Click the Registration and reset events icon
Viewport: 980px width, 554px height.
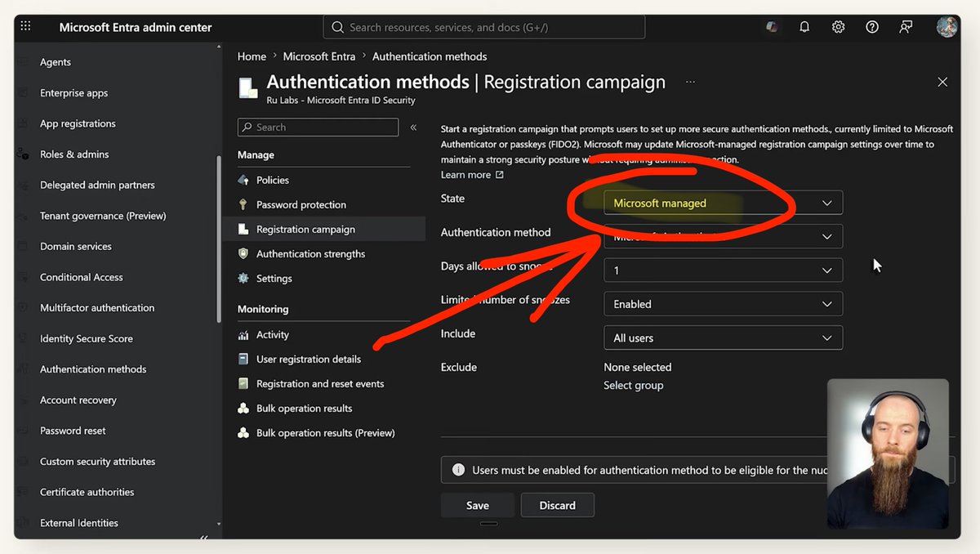point(243,383)
